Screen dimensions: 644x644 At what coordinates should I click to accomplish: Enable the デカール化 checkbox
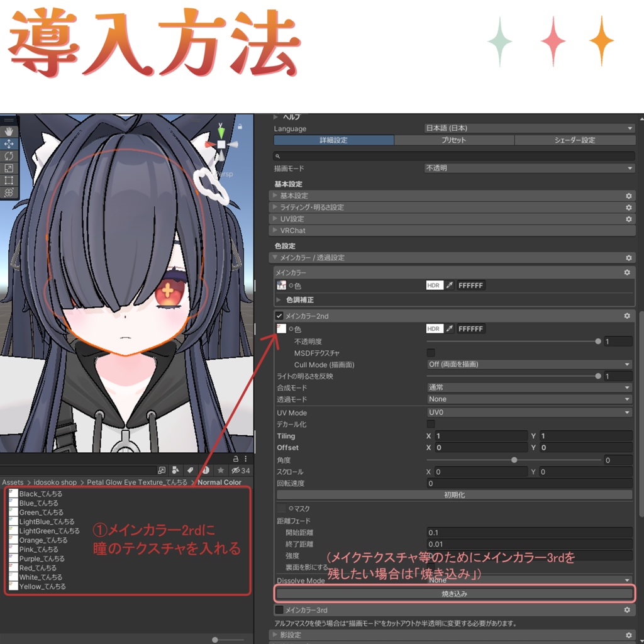[x=431, y=424]
